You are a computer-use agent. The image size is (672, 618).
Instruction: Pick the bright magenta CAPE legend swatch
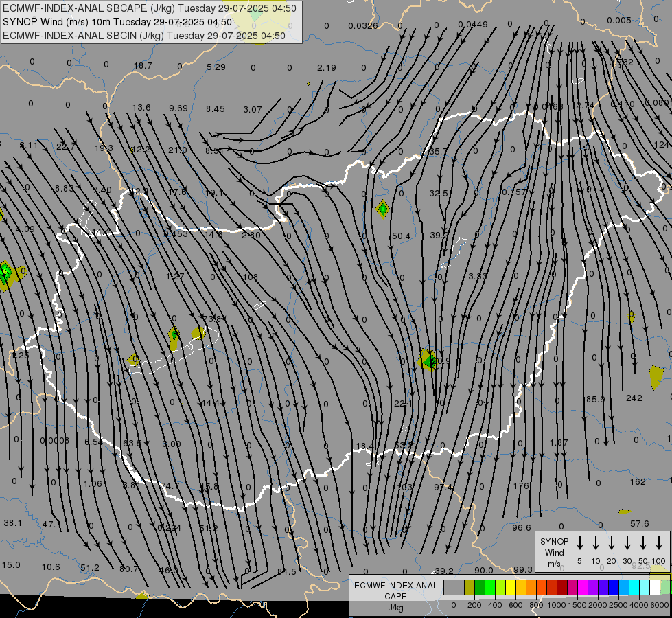click(583, 588)
